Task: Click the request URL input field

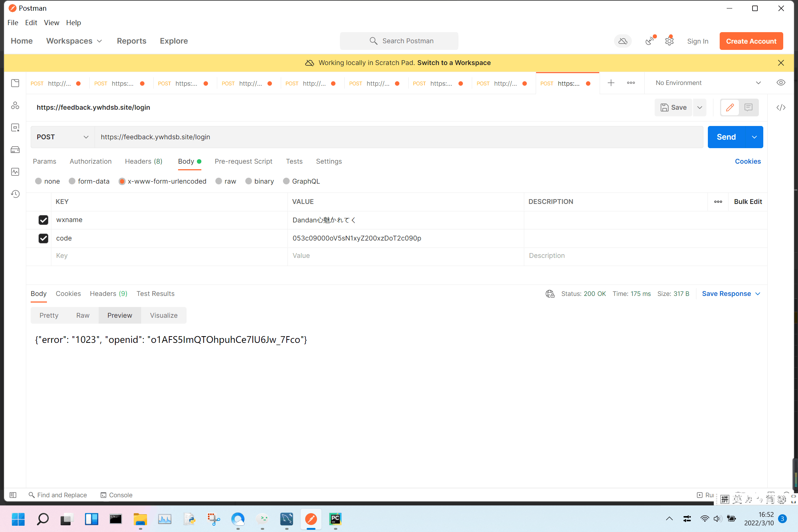Action: [399, 137]
